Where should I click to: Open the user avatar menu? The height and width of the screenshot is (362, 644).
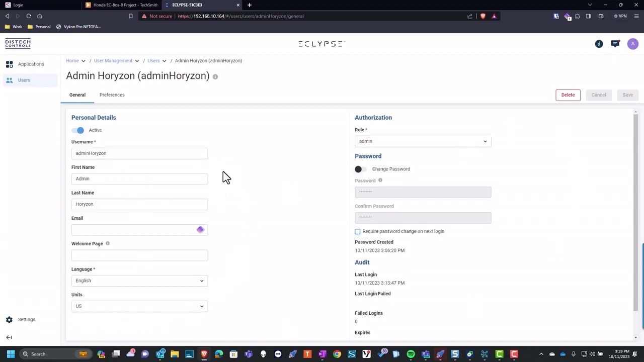[632, 44]
